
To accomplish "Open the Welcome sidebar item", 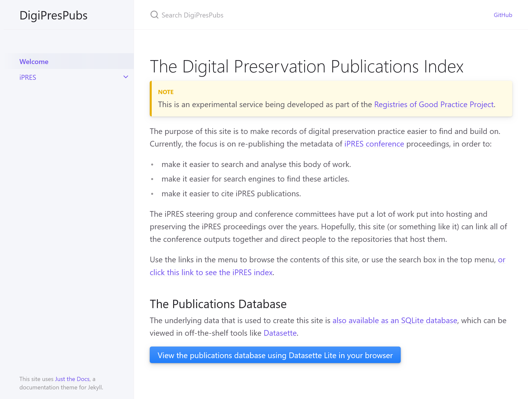I will click(34, 62).
